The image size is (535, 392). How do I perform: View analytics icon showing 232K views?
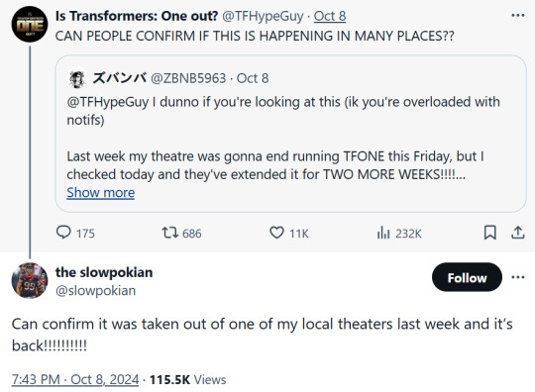pyautogui.click(x=383, y=234)
